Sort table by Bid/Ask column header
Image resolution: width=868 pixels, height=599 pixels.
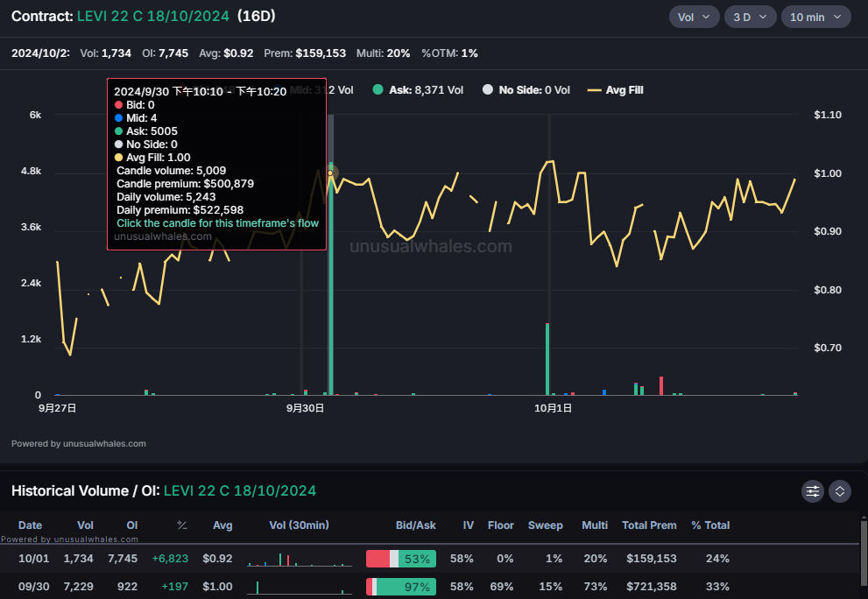[415, 525]
